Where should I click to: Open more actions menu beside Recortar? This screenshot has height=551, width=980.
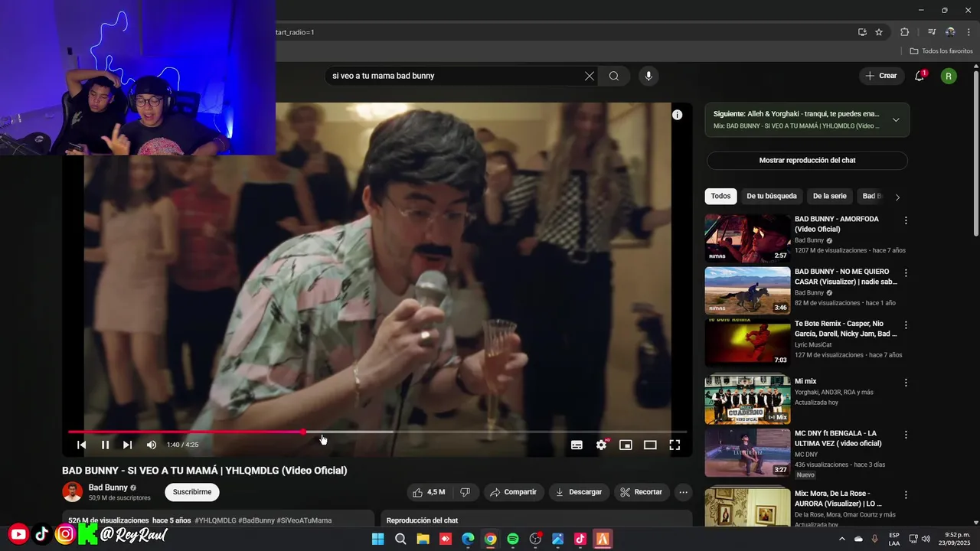point(684,492)
